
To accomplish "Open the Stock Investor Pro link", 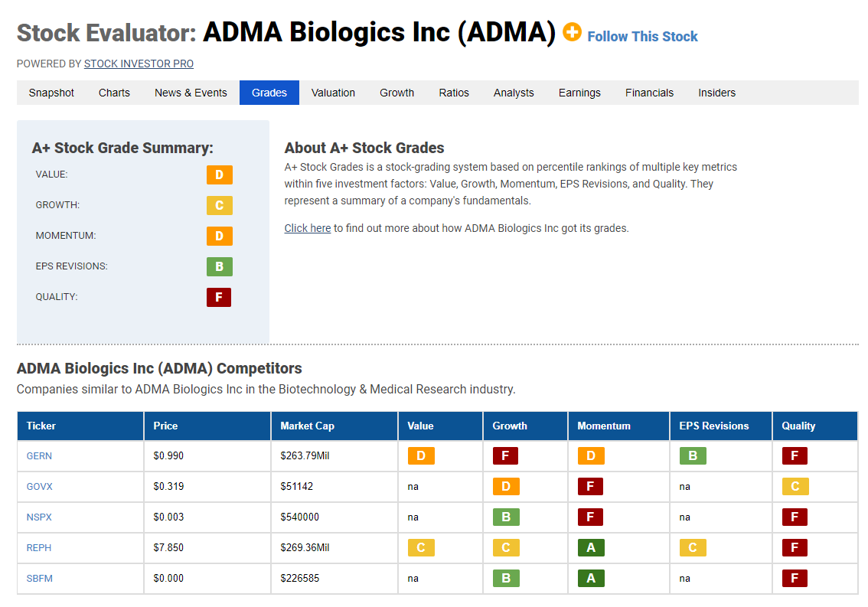I will [139, 64].
